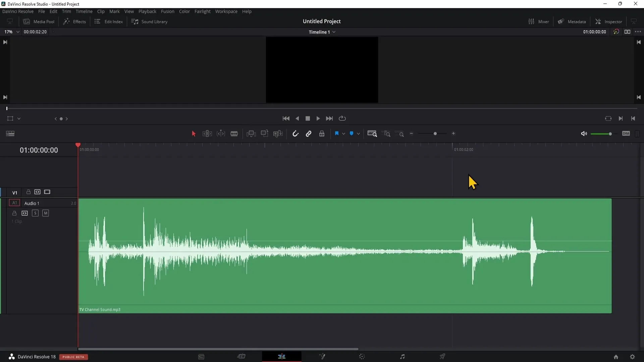Click the playhead at 01:00:00:00

coord(78,145)
